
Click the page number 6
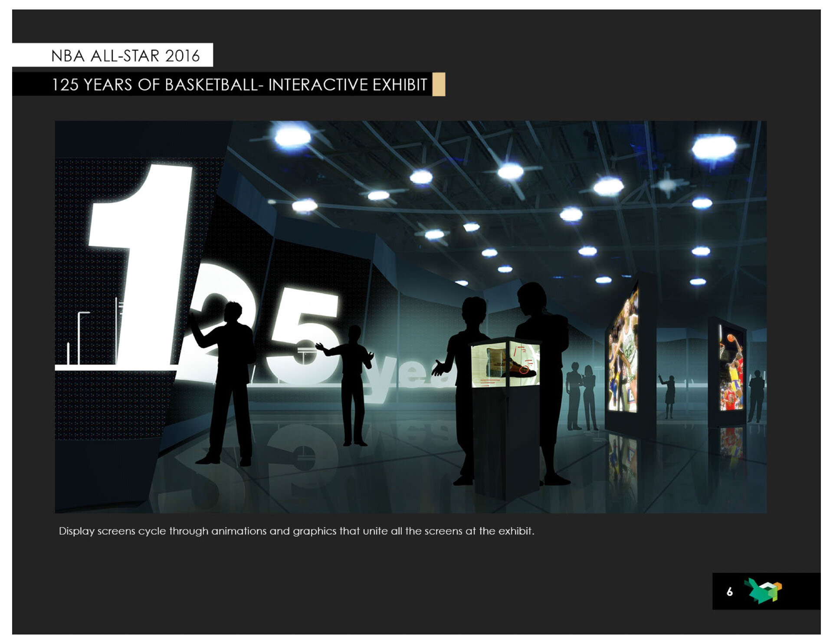point(730,591)
